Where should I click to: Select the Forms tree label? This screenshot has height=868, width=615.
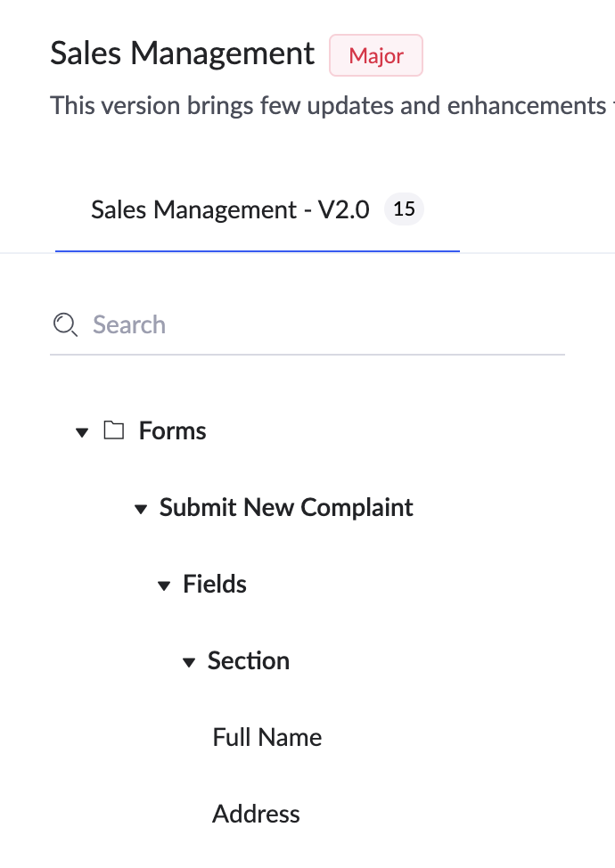coord(172,431)
